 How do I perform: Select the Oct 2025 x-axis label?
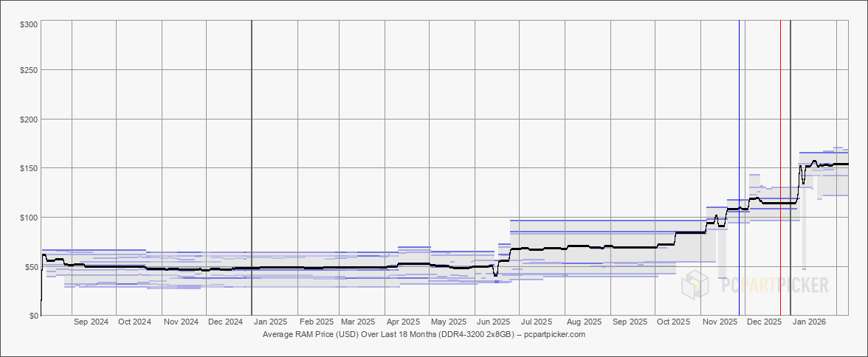[674, 322]
